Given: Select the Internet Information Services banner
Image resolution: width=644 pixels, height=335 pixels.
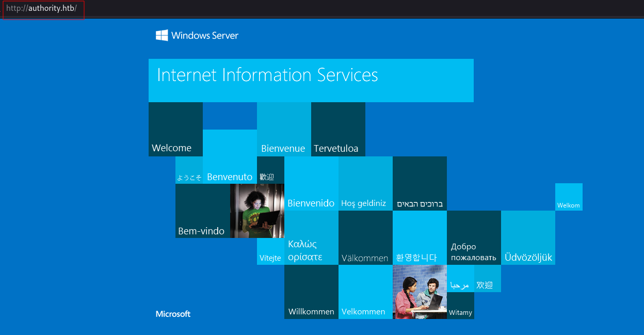Looking at the screenshot, I should click(311, 80).
